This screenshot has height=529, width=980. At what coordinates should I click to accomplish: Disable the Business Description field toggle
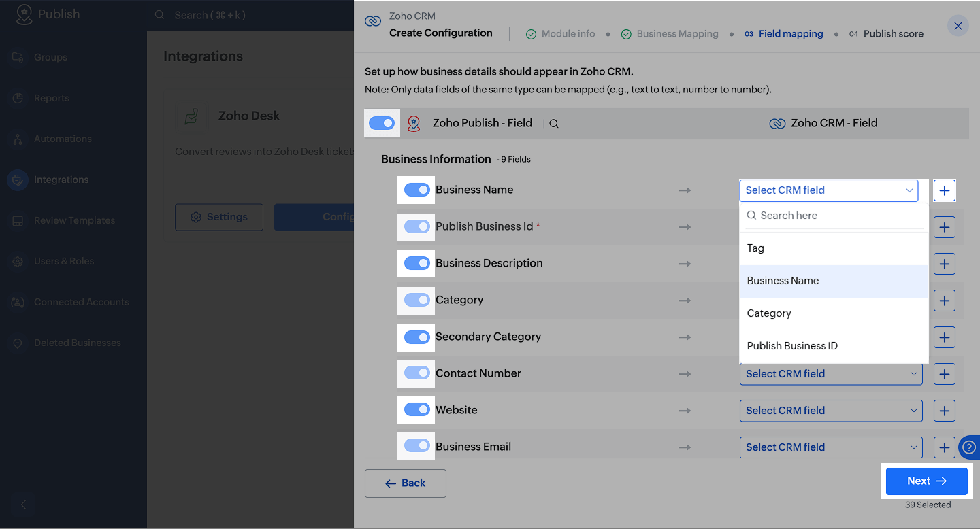click(x=416, y=263)
